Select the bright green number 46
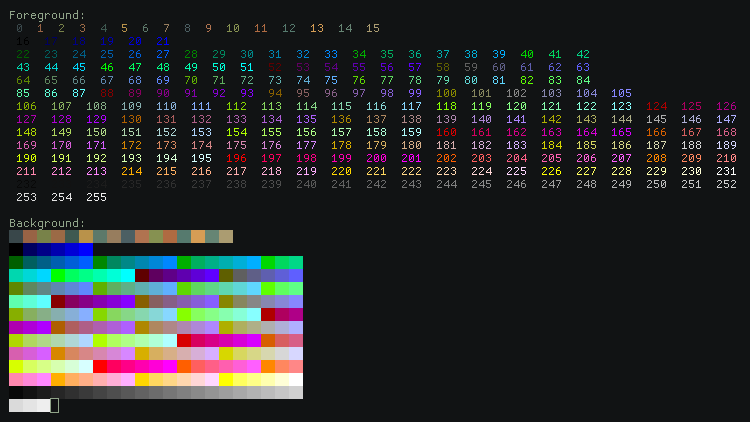This screenshot has width=750, height=422. pyautogui.click(x=107, y=68)
